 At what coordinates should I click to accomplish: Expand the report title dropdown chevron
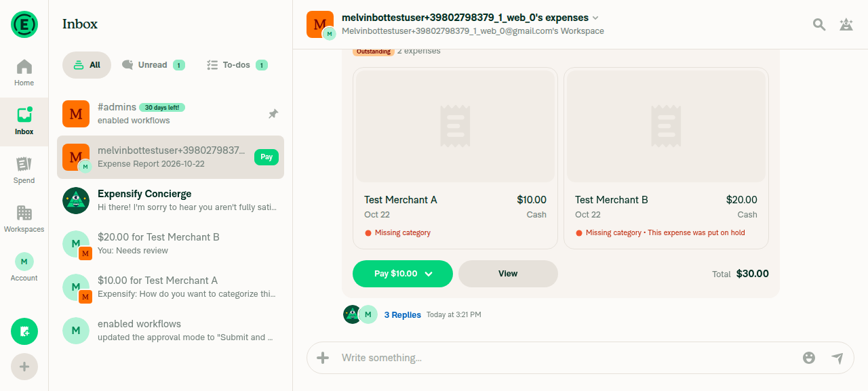(x=595, y=18)
